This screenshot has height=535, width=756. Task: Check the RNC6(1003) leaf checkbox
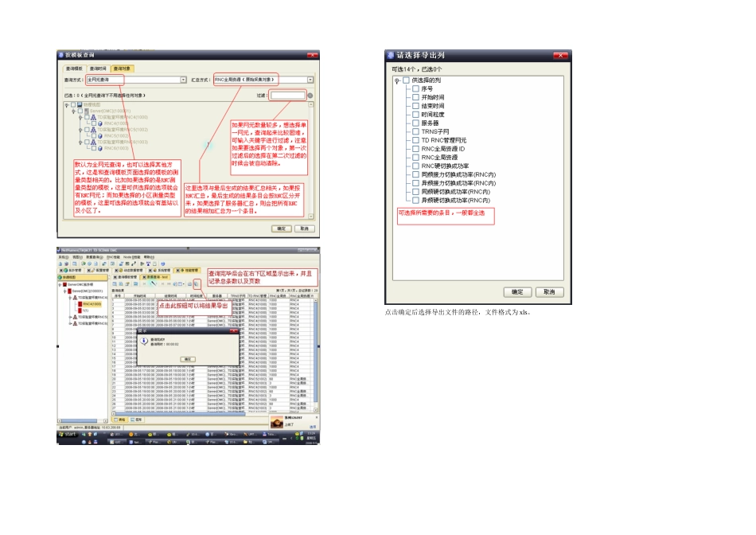click(94, 148)
